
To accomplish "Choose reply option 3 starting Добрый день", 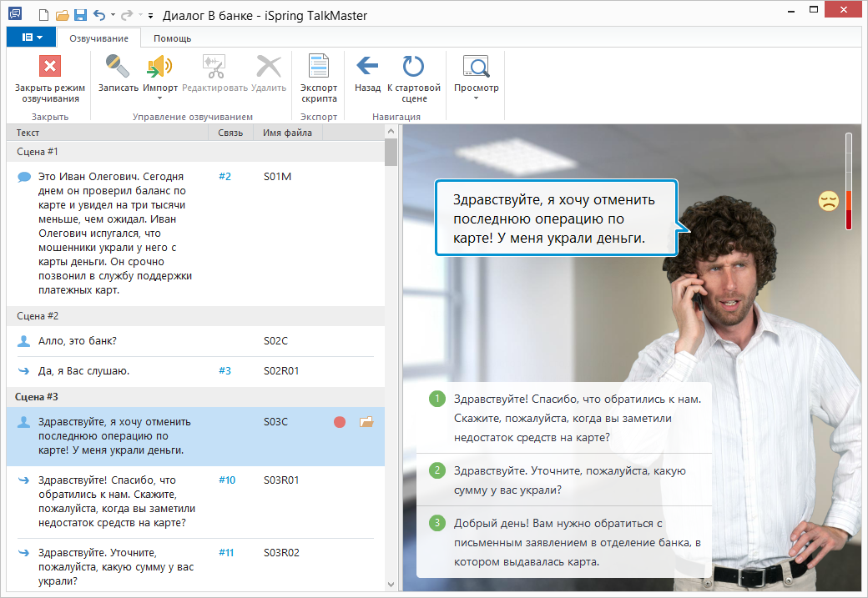I will 564,543.
